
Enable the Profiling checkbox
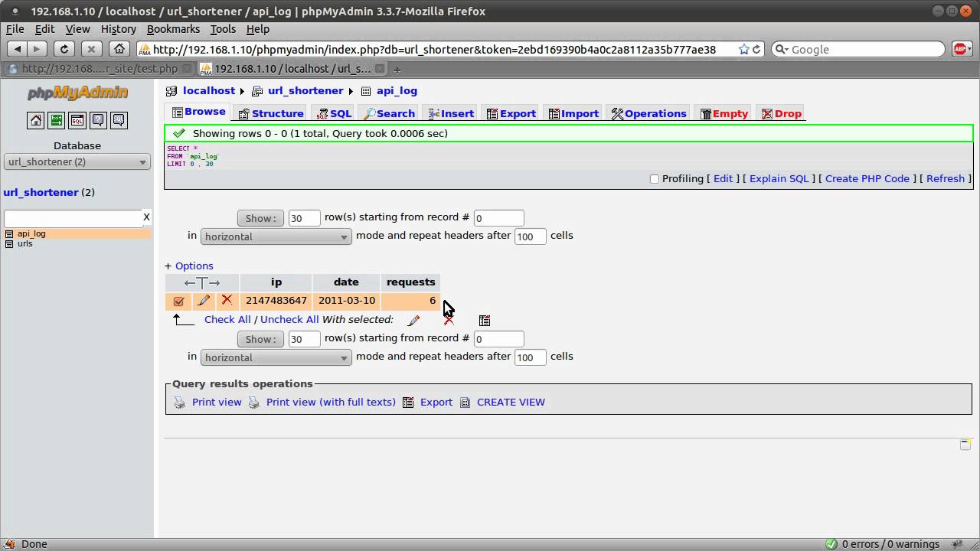[x=654, y=179]
